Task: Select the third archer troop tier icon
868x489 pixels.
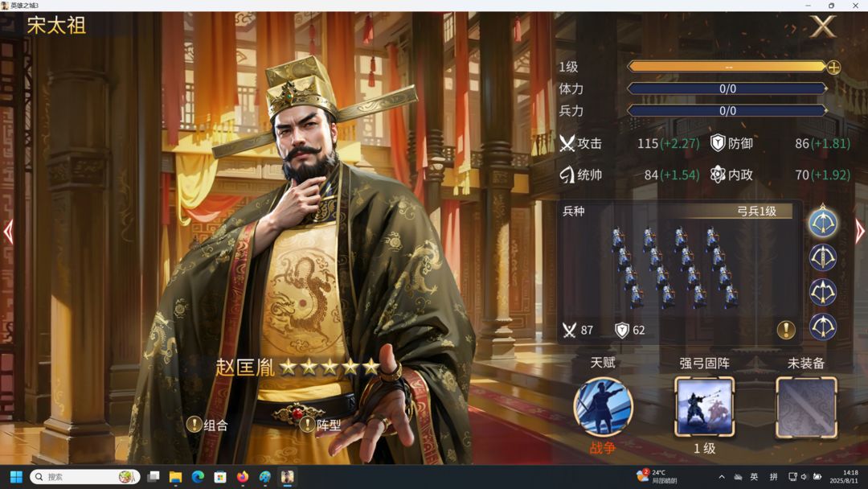Action: click(823, 292)
